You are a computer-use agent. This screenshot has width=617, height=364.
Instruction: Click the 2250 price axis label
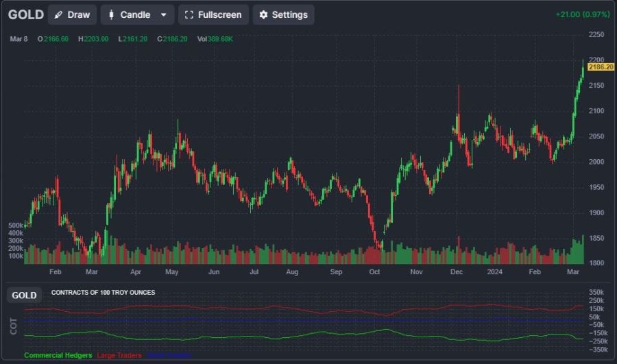click(596, 34)
